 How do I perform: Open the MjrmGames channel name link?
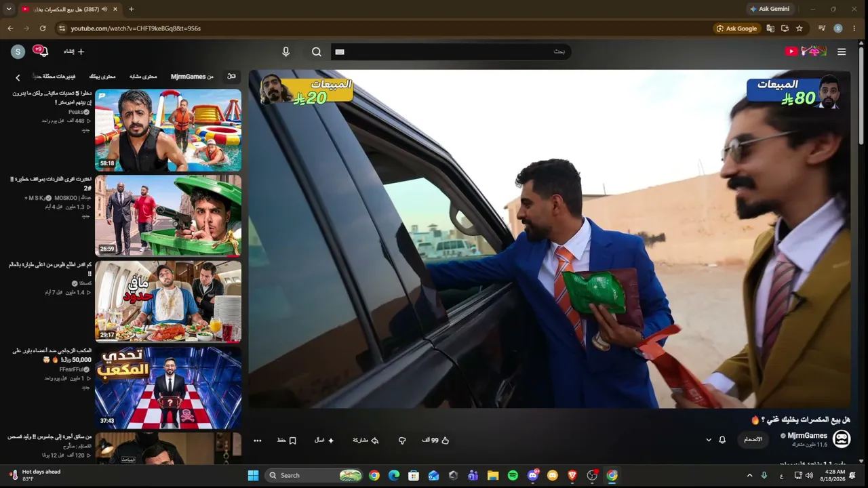tap(807, 435)
